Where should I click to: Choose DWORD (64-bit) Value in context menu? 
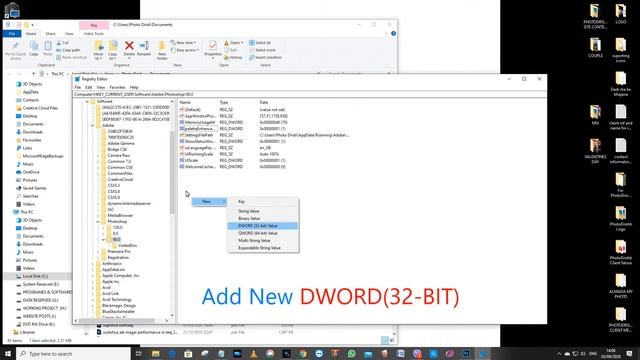click(x=263, y=233)
